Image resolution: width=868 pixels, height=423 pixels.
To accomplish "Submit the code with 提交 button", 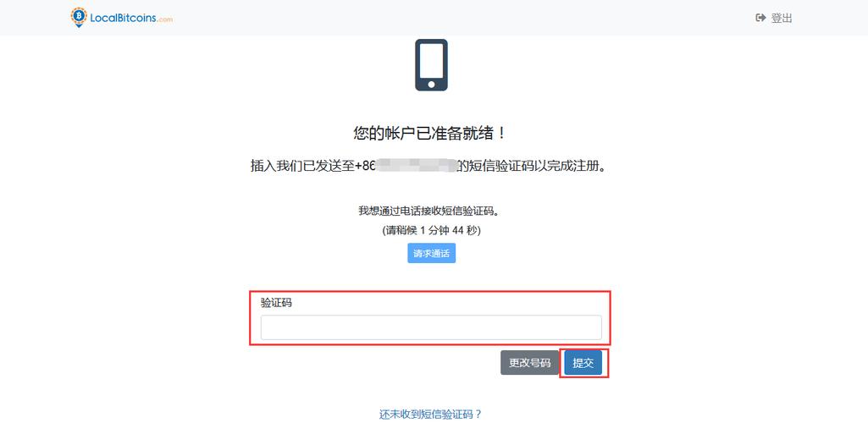I will pos(583,363).
